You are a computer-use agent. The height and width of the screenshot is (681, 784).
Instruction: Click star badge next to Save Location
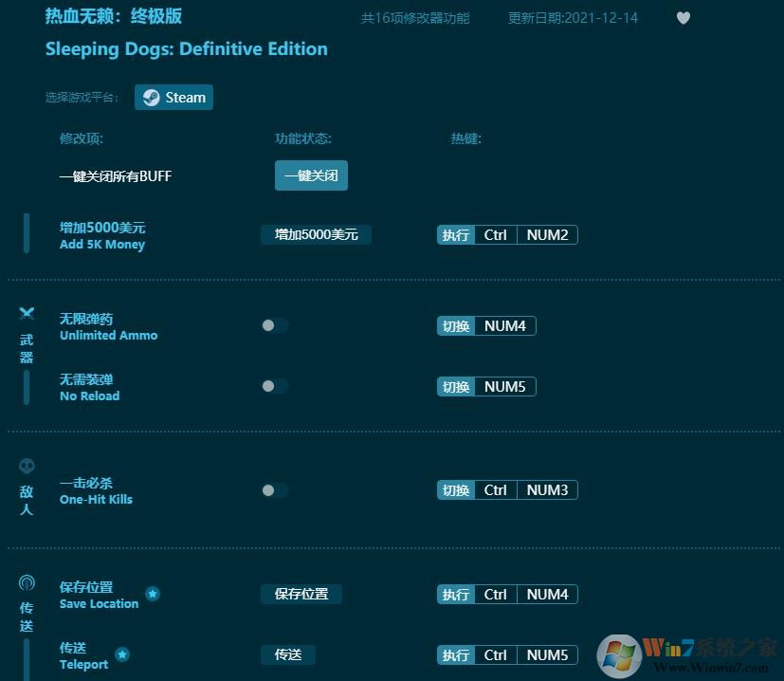pyautogui.click(x=153, y=594)
